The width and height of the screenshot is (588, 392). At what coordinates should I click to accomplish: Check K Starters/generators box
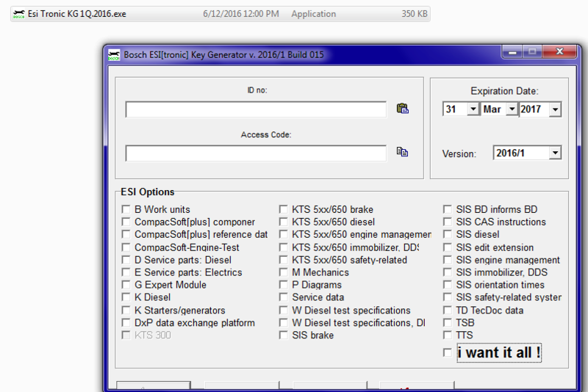point(126,311)
